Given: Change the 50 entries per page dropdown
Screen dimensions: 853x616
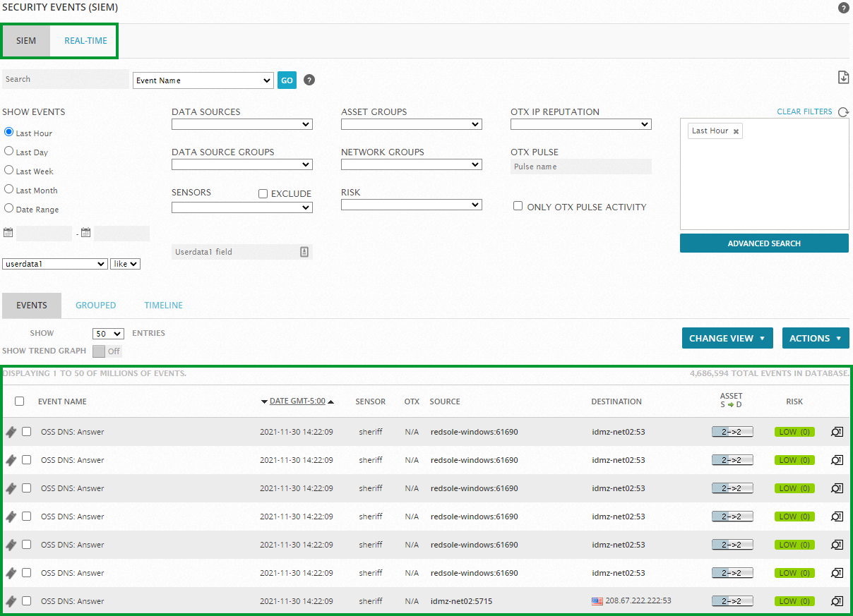Looking at the screenshot, I should pos(108,334).
